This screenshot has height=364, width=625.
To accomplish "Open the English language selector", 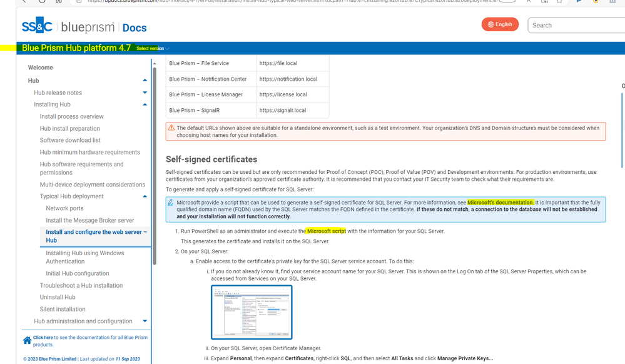I will tap(500, 24).
